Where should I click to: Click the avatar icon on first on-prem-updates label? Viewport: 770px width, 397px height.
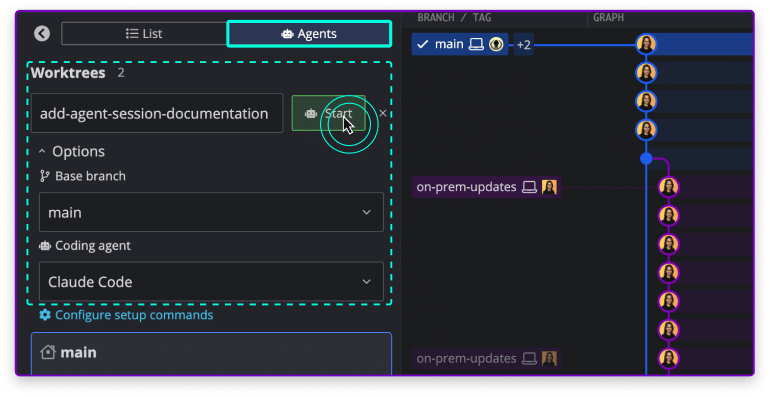pyautogui.click(x=549, y=187)
